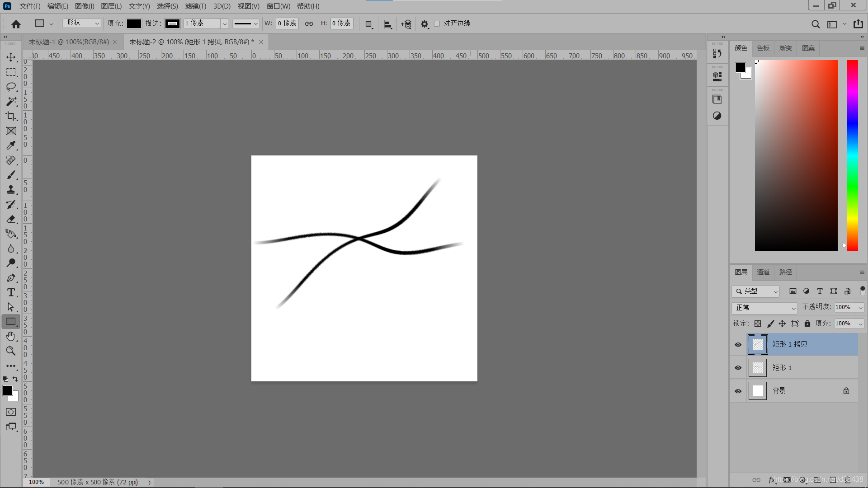Viewport: 868px width, 488px height.
Task: Open the 滤镜(T) menu
Action: (x=195, y=6)
